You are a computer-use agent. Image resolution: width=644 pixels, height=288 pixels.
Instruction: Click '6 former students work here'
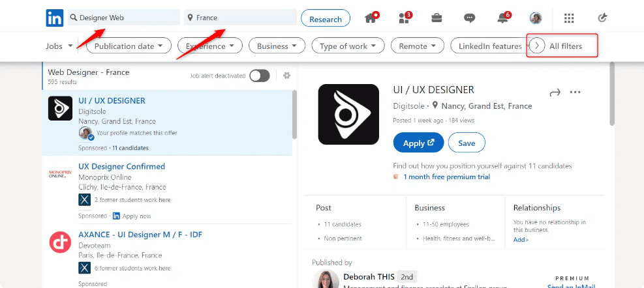click(132, 268)
